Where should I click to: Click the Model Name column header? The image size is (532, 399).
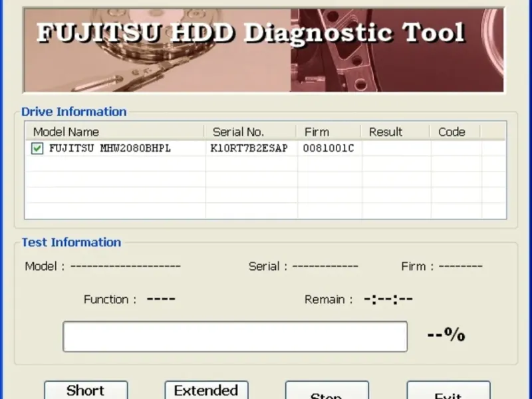(114, 132)
